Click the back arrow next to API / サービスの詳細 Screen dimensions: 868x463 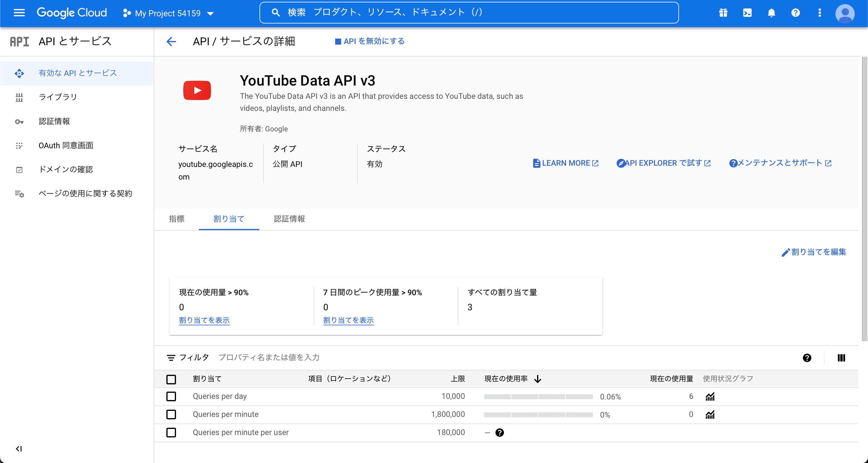point(171,41)
